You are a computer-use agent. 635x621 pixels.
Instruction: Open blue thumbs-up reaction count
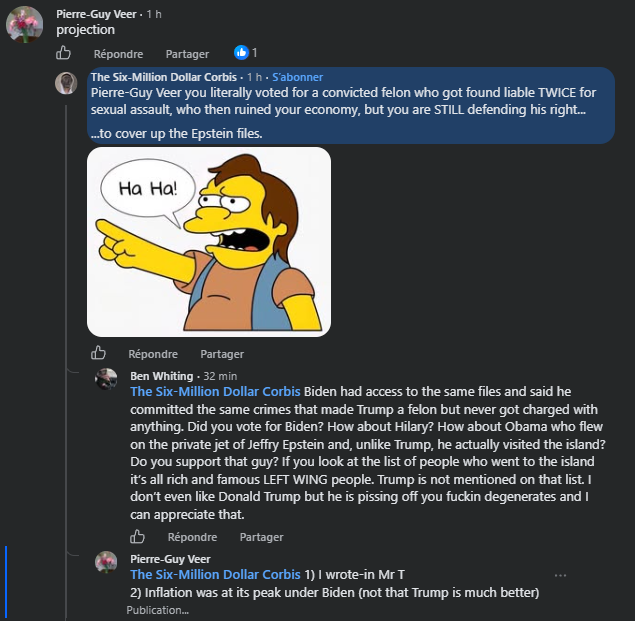coord(245,53)
